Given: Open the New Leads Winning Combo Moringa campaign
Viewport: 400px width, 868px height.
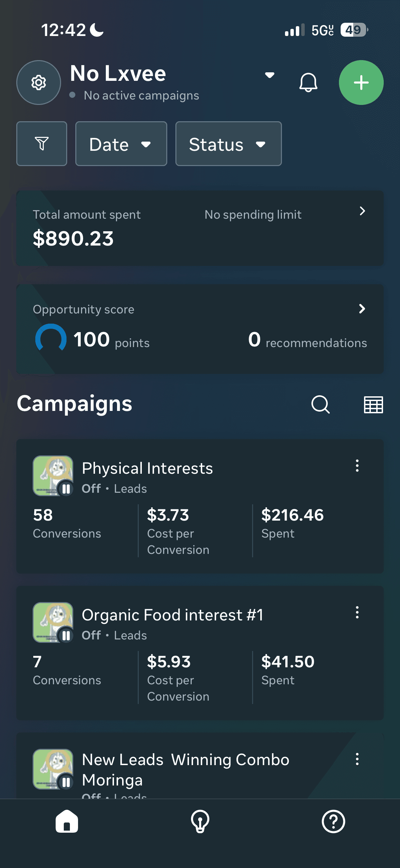Looking at the screenshot, I should tap(185, 770).
